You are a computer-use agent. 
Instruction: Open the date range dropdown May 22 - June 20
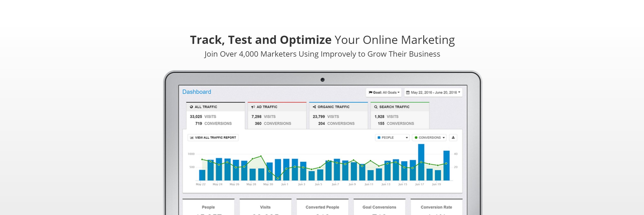tap(433, 93)
